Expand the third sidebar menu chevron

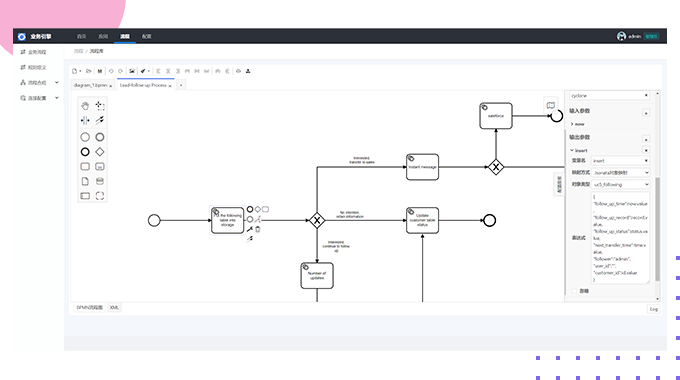(x=56, y=82)
